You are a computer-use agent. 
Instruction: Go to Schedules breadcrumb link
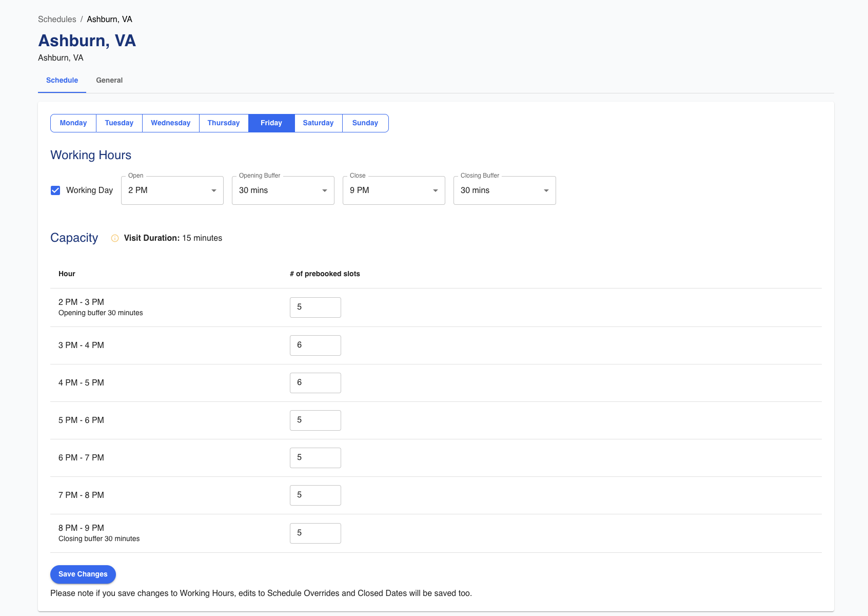57,19
